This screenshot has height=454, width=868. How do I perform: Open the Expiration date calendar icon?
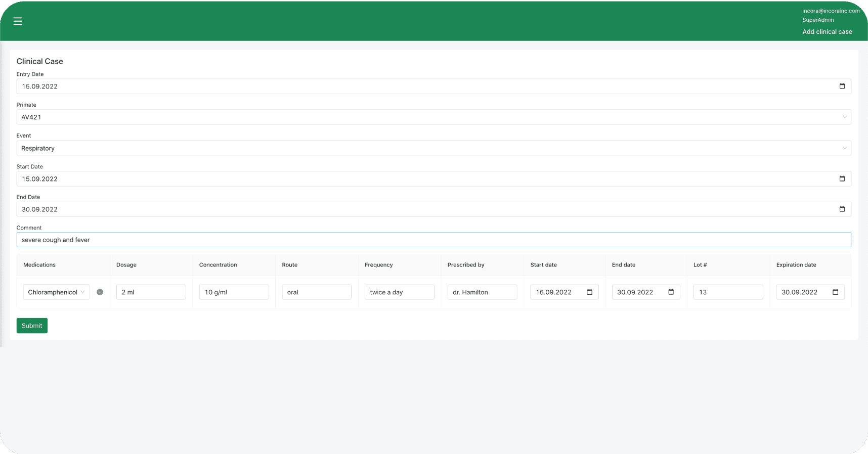pyautogui.click(x=835, y=292)
